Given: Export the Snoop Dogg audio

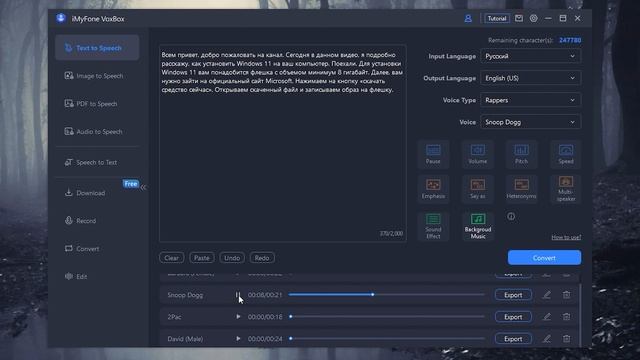Looking at the screenshot, I should point(513,295).
